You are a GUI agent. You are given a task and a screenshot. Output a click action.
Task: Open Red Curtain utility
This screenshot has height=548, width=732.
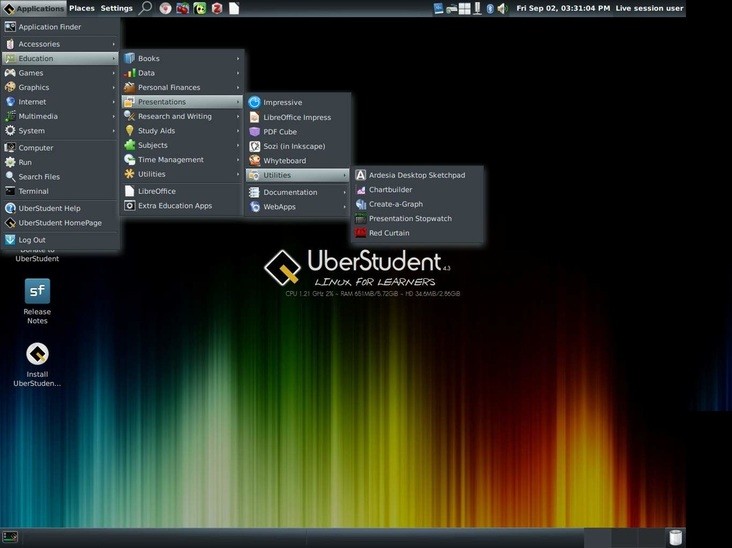coord(388,233)
